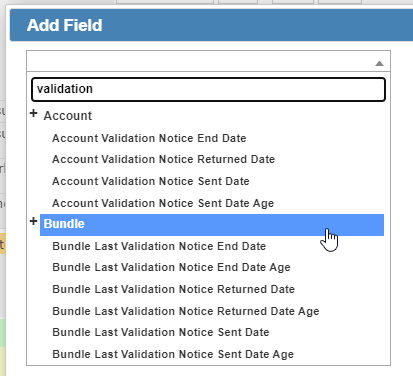Viewport: 413px width, 376px height.
Task: Click the validation search input field
Action: [x=208, y=89]
